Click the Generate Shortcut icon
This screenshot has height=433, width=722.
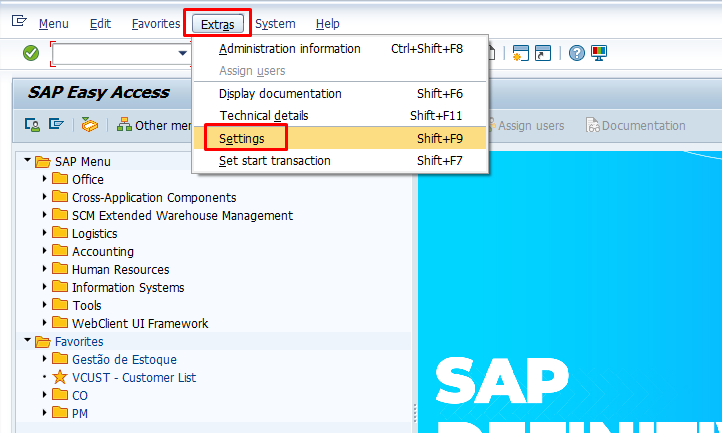tap(543, 53)
